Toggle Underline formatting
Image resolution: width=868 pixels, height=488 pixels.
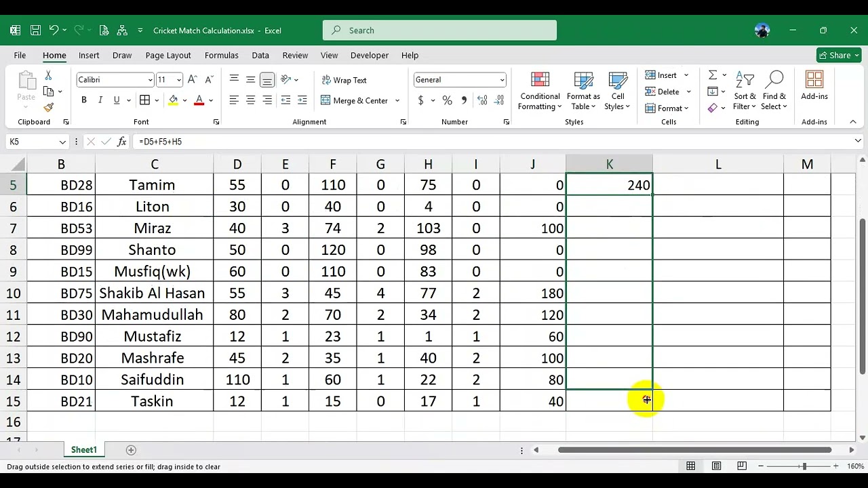(117, 100)
